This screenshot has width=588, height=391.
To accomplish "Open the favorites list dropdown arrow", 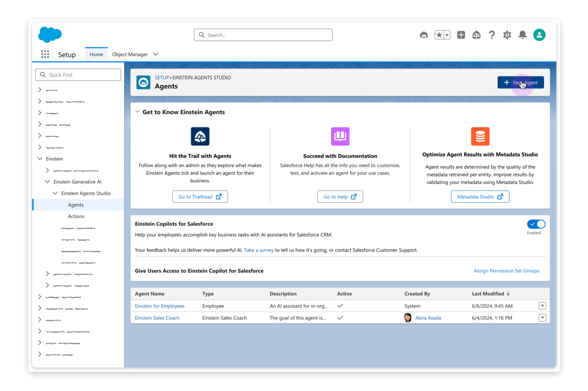I will (x=447, y=35).
